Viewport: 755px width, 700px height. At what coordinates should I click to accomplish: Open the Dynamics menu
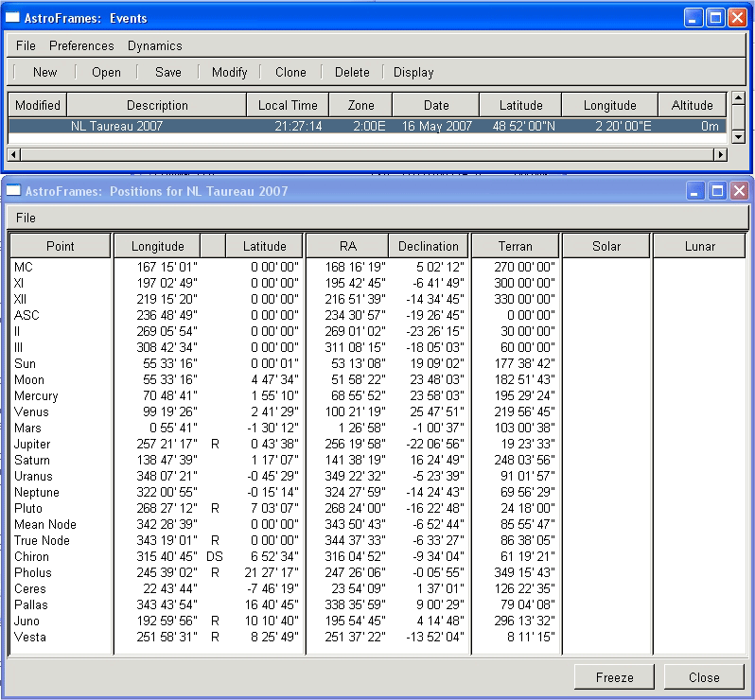[154, 45]
